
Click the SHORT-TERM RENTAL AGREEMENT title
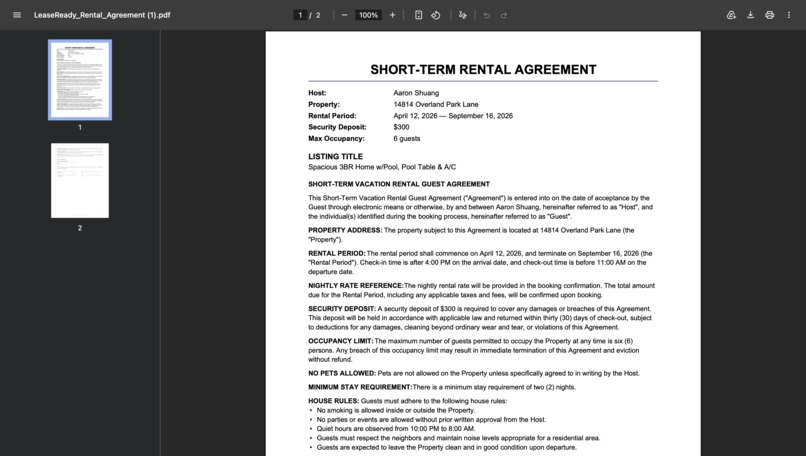(483, 69)
